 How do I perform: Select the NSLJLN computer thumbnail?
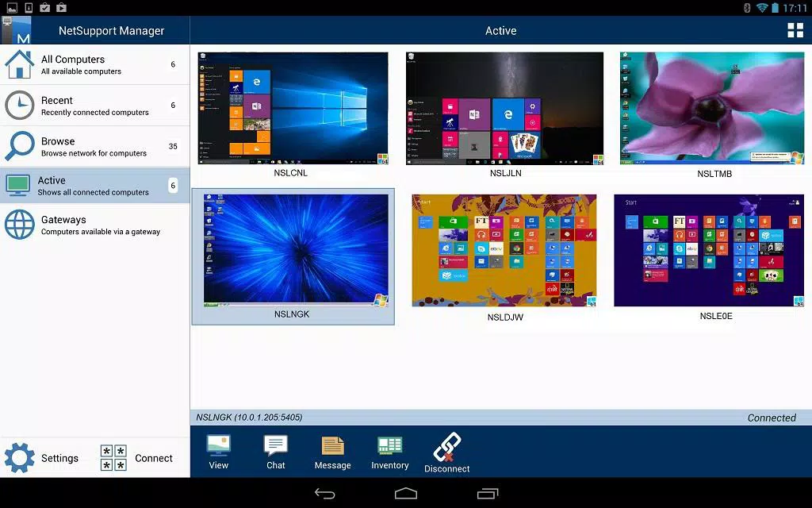click(505, 108)
